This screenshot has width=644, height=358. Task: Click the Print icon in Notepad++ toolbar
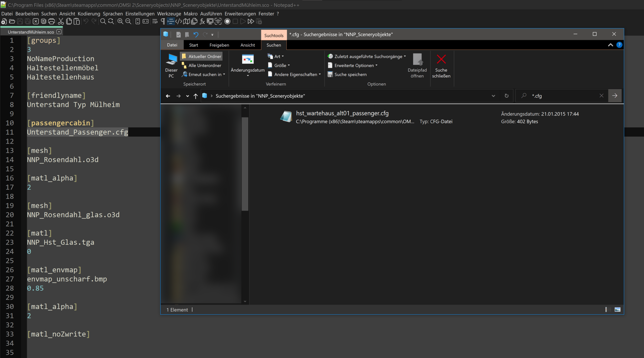(51, 21)
